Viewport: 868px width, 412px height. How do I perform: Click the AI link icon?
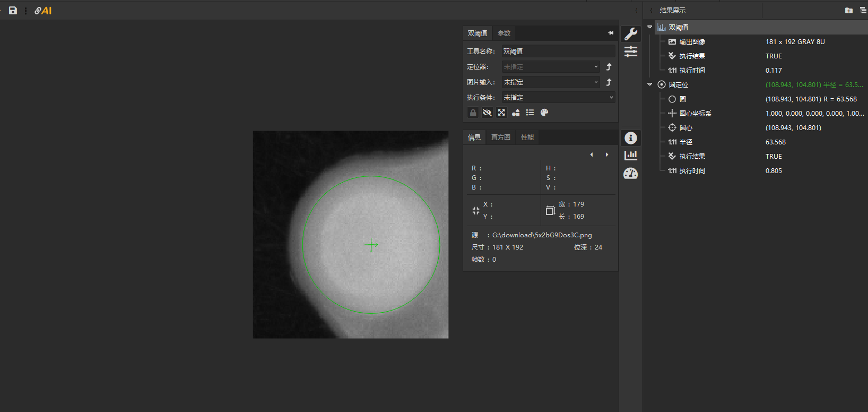pos(44,11)
